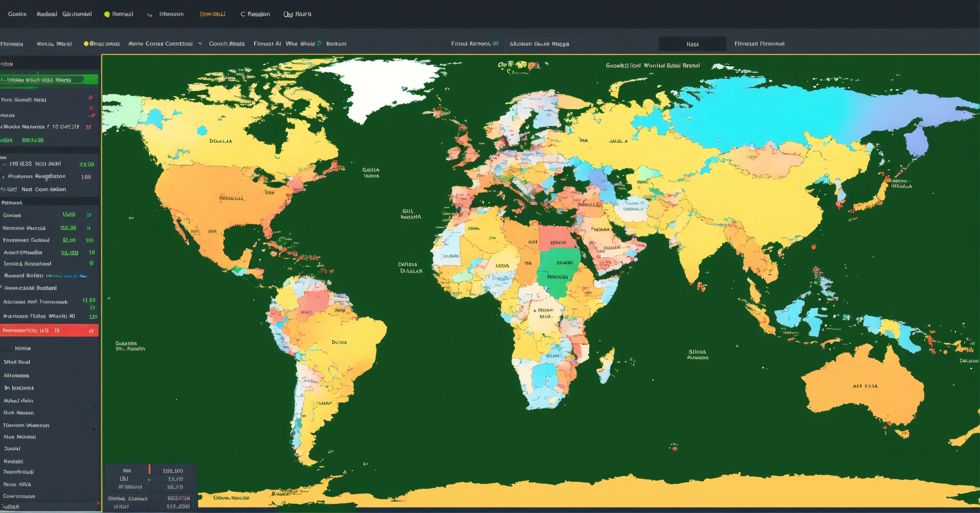This screenshot has height=513, width=980.
Task: Select Stol Seal in the sidebar list
Action: pyautogui.click(x=17, y=362)
